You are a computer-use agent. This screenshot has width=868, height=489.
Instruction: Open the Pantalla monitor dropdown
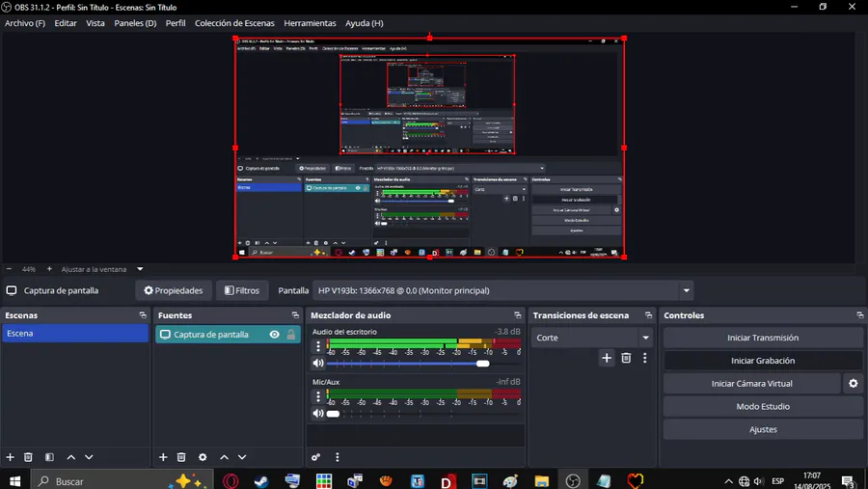pyautogui.click(x=502, y=290)
